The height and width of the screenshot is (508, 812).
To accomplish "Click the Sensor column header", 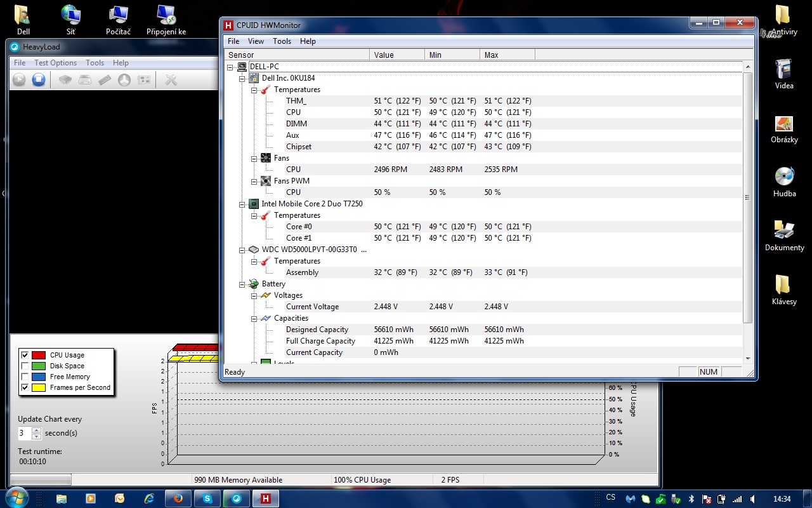I will pyautogui.click(x=297, y=55).
